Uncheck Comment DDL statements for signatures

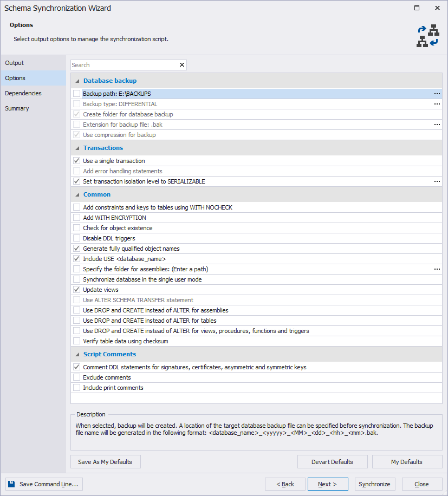pos(76,367)
